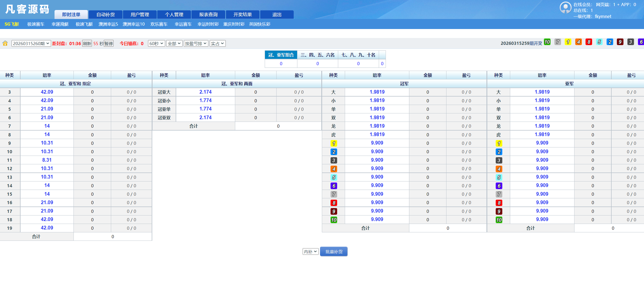Switch to 三、四、五、六名 panel
Screen dimensions: 644x307
pos(317,55)
